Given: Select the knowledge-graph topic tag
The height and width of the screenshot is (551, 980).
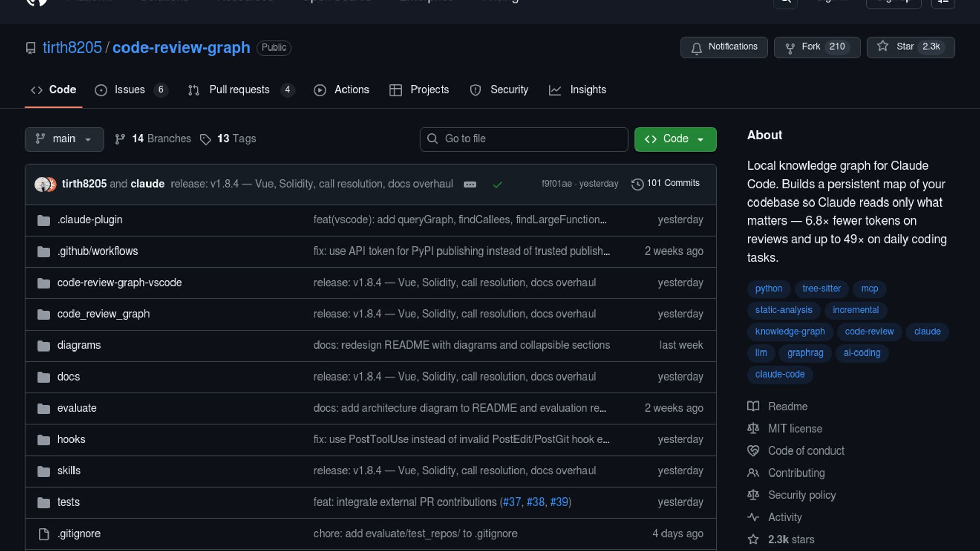Looking at the screenshot, I should pyautogui.click(x=790, y=332).
